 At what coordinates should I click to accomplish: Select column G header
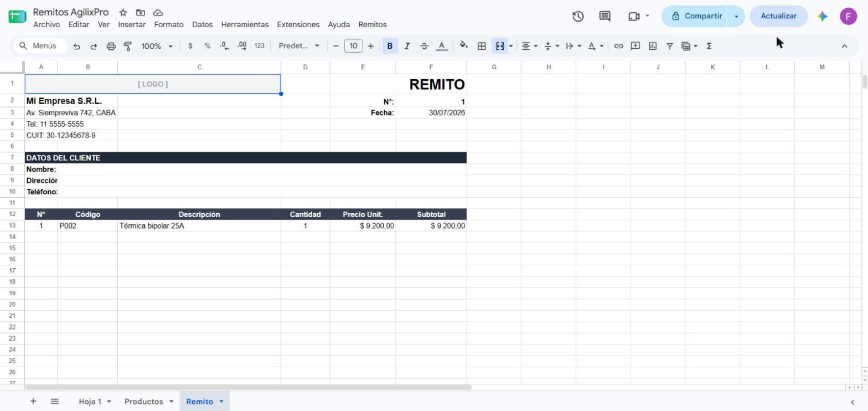[x=494, y=67]
